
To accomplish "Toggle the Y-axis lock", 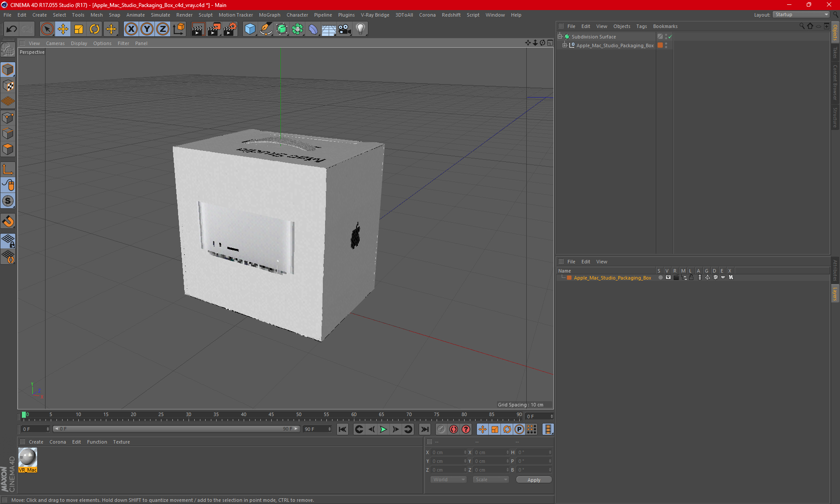I will tap(147, 29).
